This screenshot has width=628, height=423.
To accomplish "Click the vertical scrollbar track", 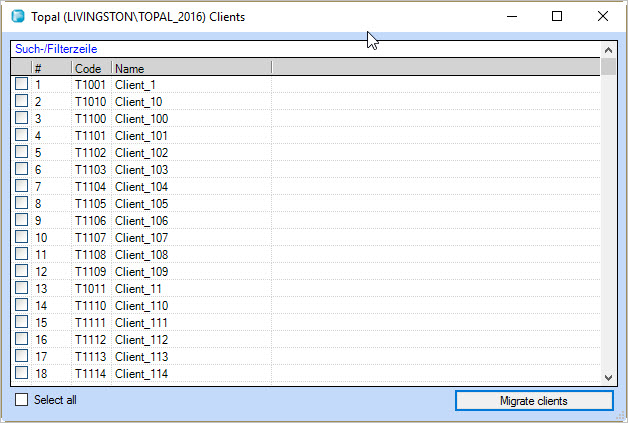I will pos(608,220).
